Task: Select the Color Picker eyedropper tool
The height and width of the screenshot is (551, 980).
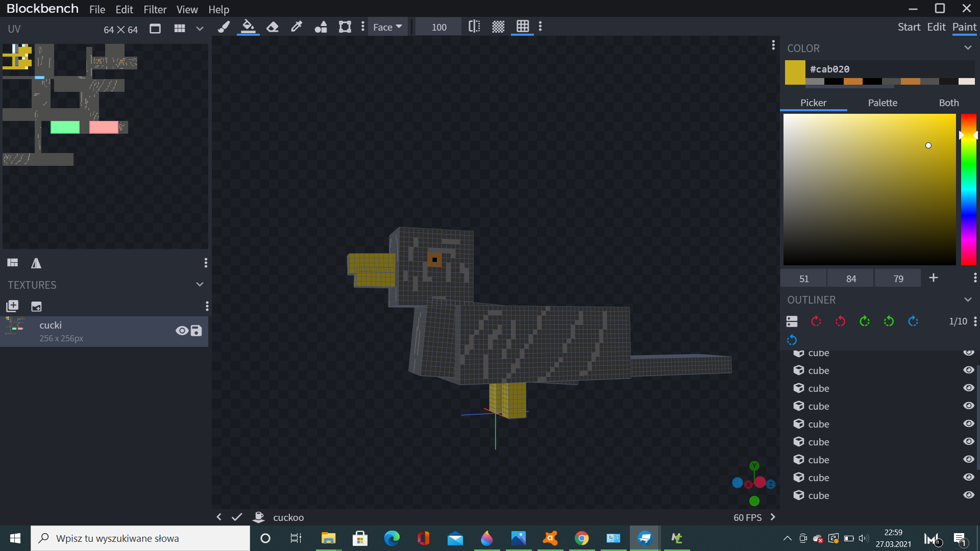Action: (x=297, y=27)
